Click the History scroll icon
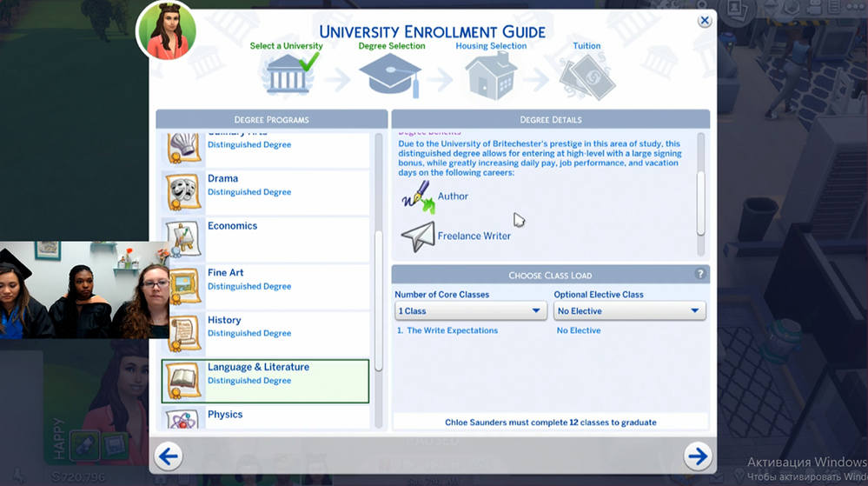The image size is (868, 486). click(x=183, y=334)
